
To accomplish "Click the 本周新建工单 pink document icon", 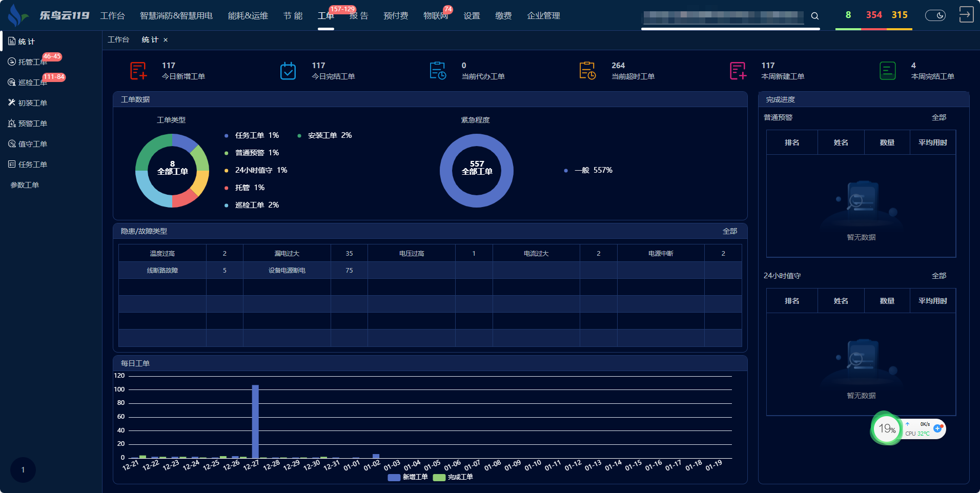I will click(x=738, y=71).
